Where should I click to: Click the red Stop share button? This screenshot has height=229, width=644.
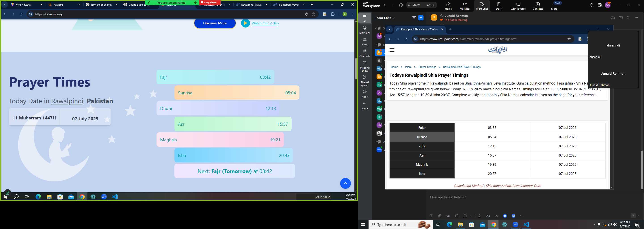[210, 2]
